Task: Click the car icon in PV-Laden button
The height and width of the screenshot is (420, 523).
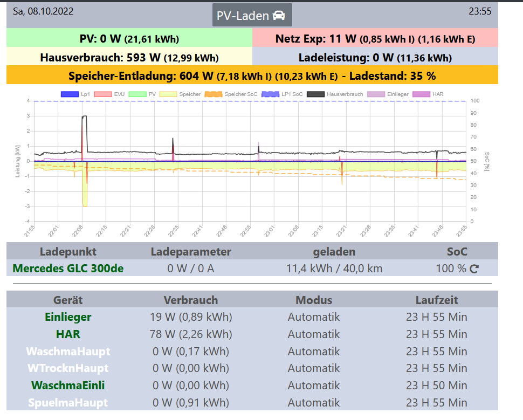Action: click(x=279, y=16)
